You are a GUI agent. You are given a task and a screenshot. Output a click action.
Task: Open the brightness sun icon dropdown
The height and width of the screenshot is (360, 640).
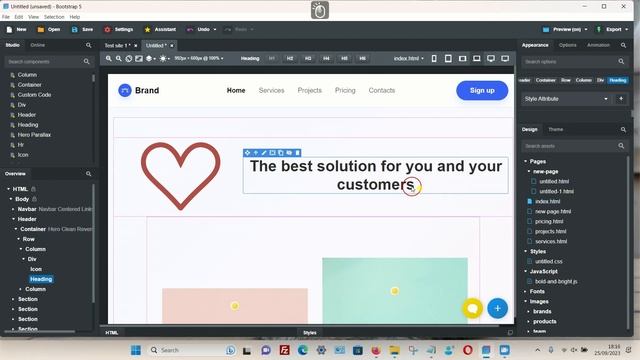pos(164,59)
